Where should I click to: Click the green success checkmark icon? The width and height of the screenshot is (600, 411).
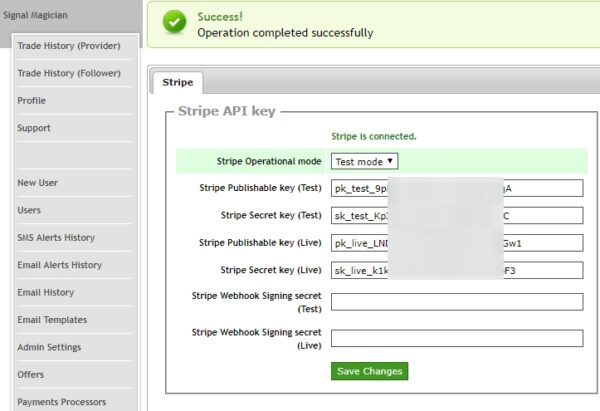tap(174, 23)
